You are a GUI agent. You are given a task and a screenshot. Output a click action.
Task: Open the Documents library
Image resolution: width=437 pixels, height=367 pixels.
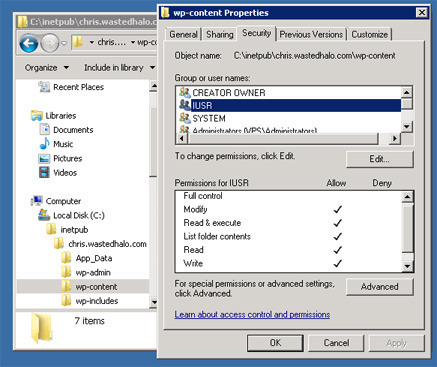click(73, 130)
